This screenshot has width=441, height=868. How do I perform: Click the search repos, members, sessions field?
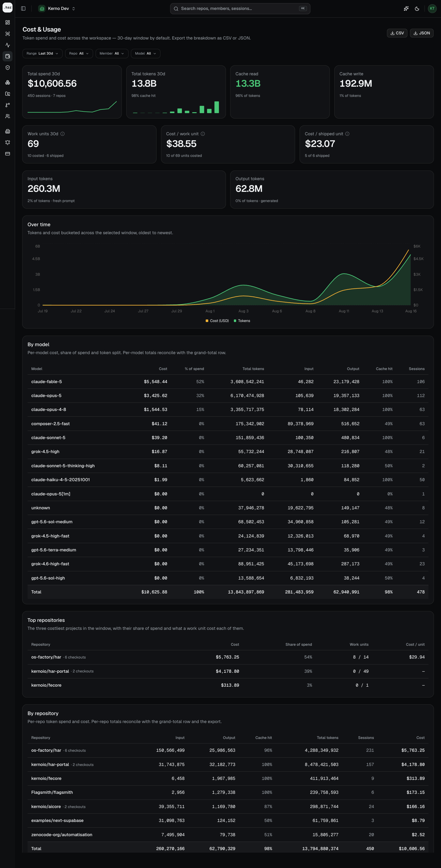click(240, 9)
